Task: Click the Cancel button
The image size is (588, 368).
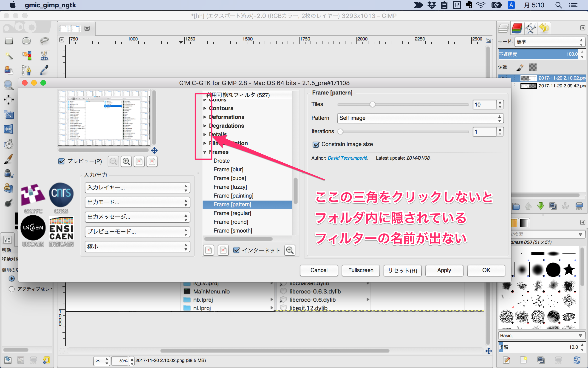Action: click(x=319, y=270)
